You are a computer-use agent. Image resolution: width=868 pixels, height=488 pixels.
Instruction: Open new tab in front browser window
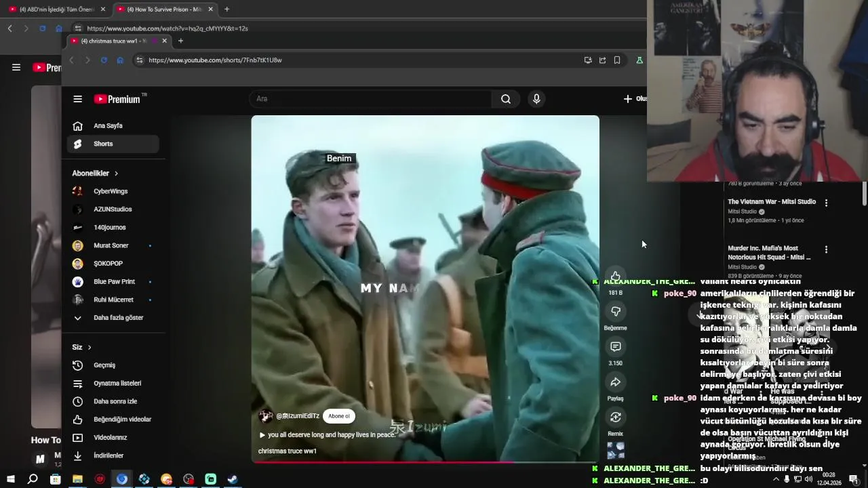pos(180,41)
